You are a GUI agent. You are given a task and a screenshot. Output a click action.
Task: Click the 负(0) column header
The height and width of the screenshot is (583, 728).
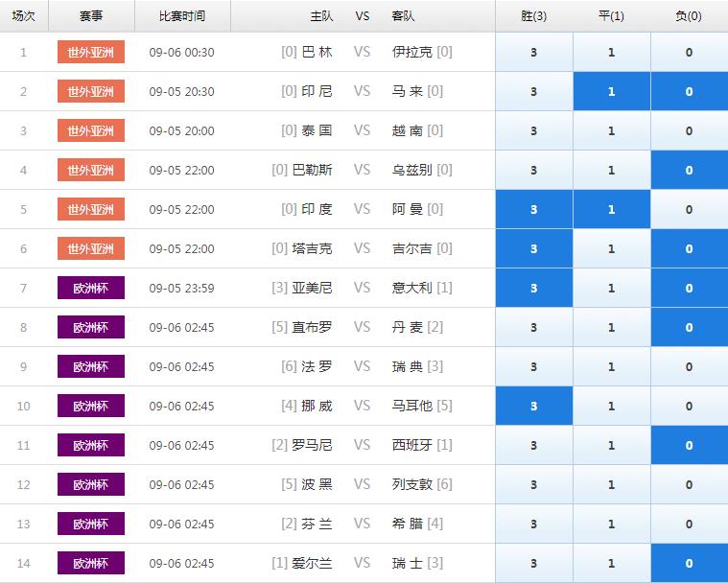pos(689,16)
